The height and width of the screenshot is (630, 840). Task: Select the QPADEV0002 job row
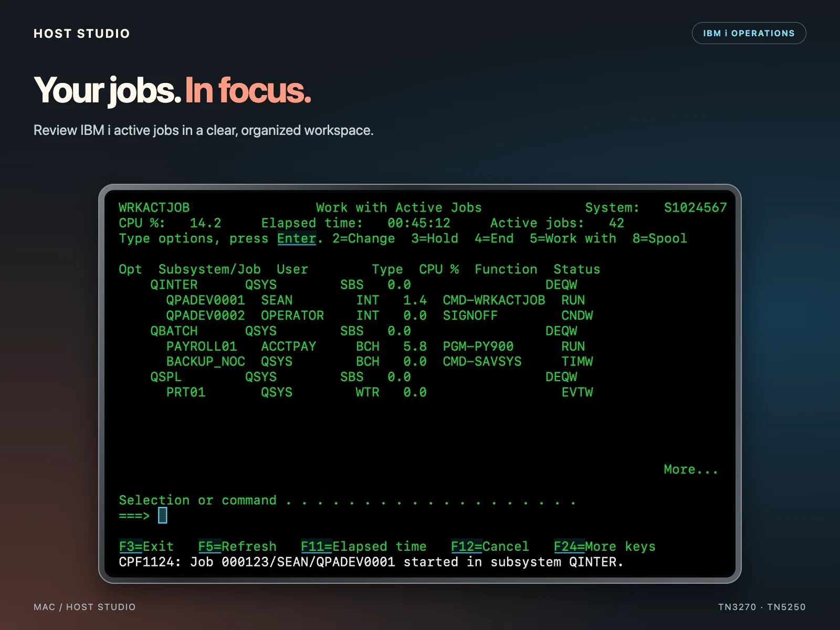[379, 316]
